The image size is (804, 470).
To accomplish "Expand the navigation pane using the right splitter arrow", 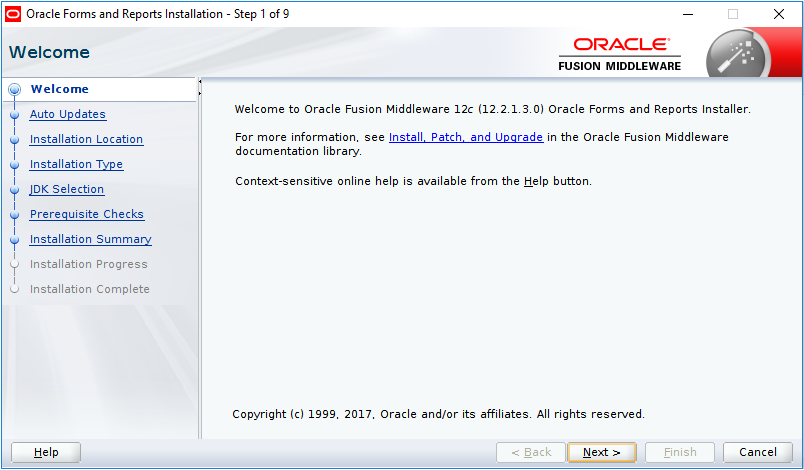I will coord(200,93).
